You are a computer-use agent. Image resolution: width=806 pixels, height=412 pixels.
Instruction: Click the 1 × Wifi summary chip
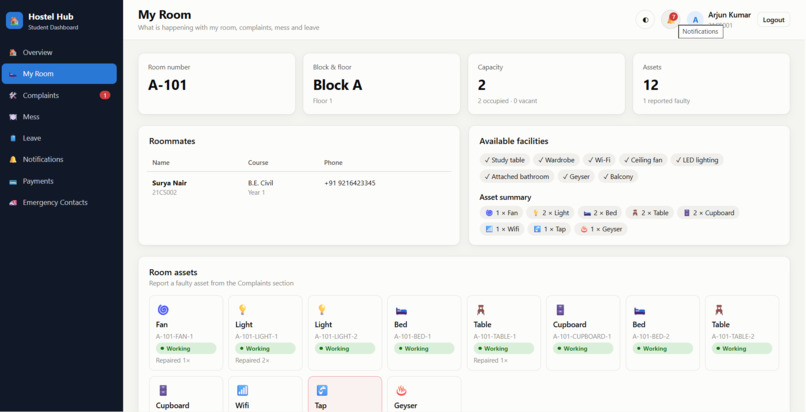(x=502, y=229)
